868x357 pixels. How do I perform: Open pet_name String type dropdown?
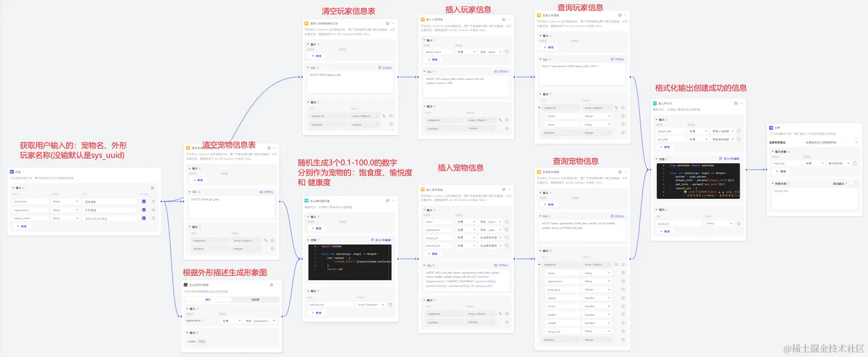click(65, 201)
